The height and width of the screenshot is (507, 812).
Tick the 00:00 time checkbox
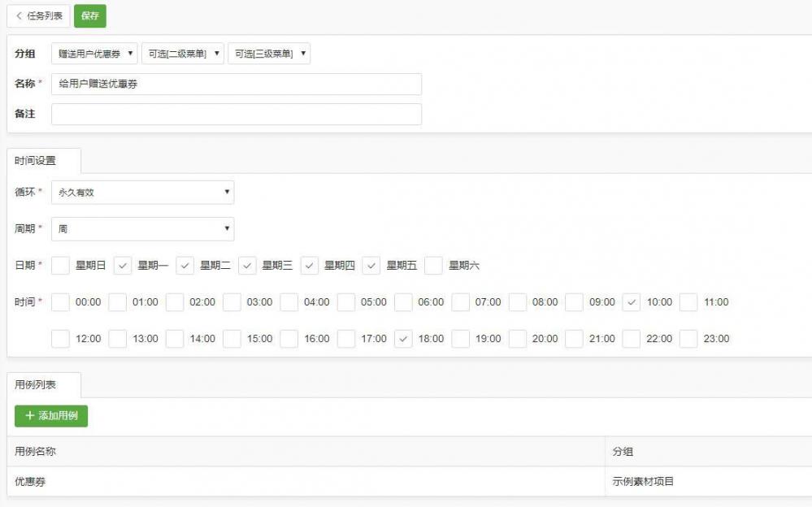[60, 302]
